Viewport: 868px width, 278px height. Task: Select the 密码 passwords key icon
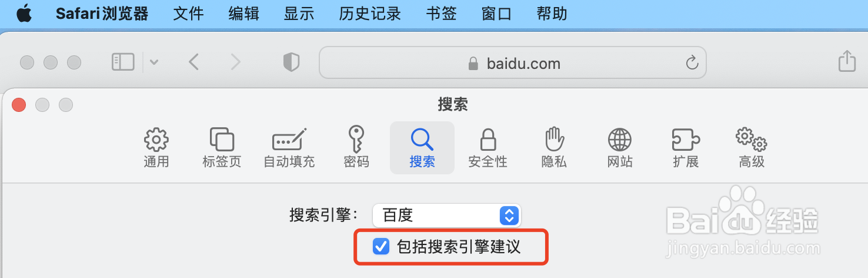(x=356, y=148)
